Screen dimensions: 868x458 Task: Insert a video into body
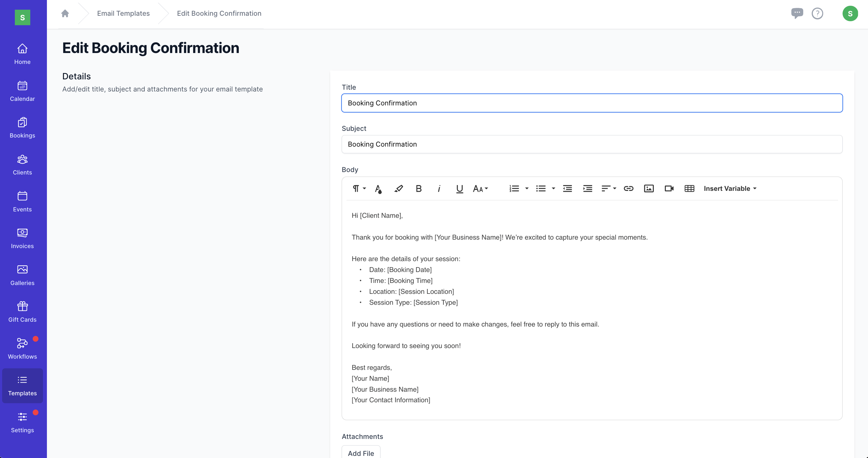click(x=669, y=188)
